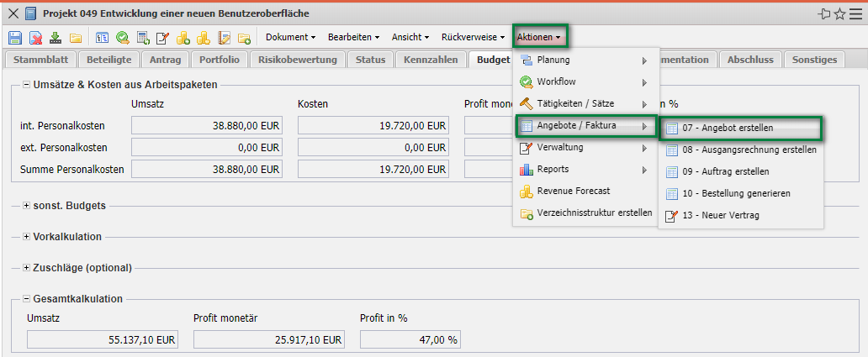Select the Angebote / Faktura menu entry
The width and height of the screenshot is (868, 357).
(x=585, y=126)
